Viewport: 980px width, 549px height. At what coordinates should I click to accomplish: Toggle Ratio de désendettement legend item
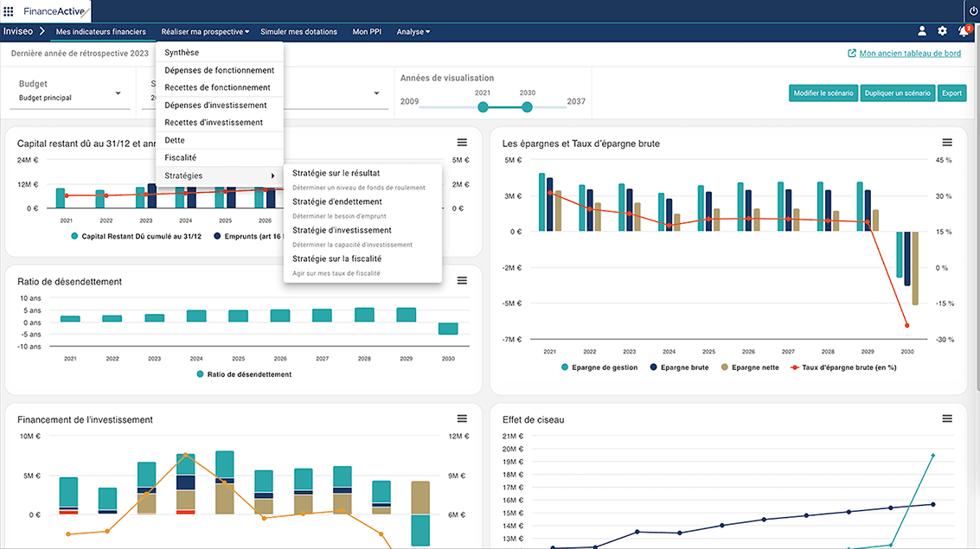tap(244, 374)
